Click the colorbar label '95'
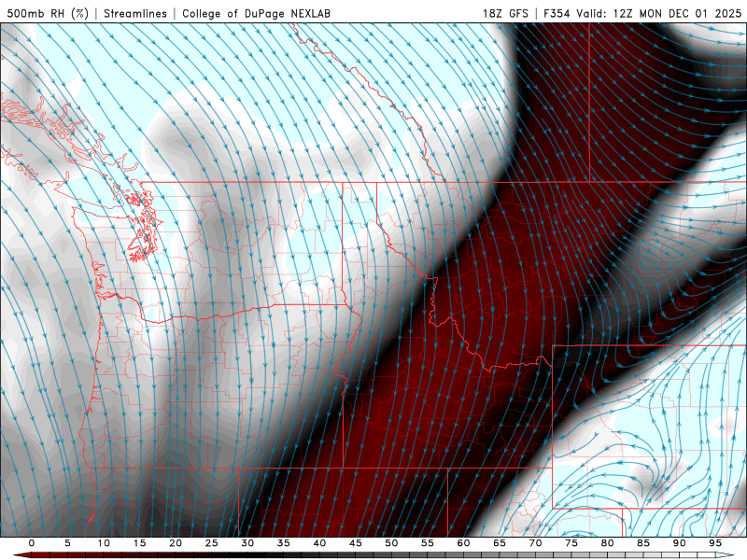The height and width of the screenshot is (560, 747). (x=715, y=543)
